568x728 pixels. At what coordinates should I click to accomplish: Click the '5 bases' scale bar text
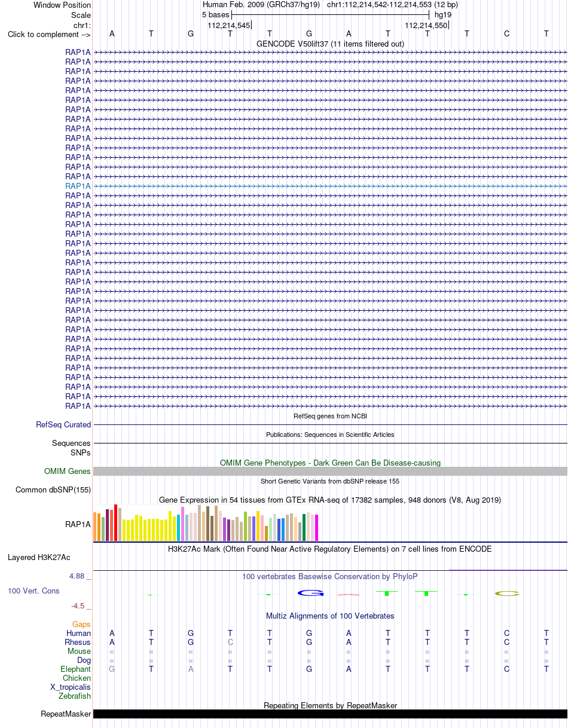215,14
